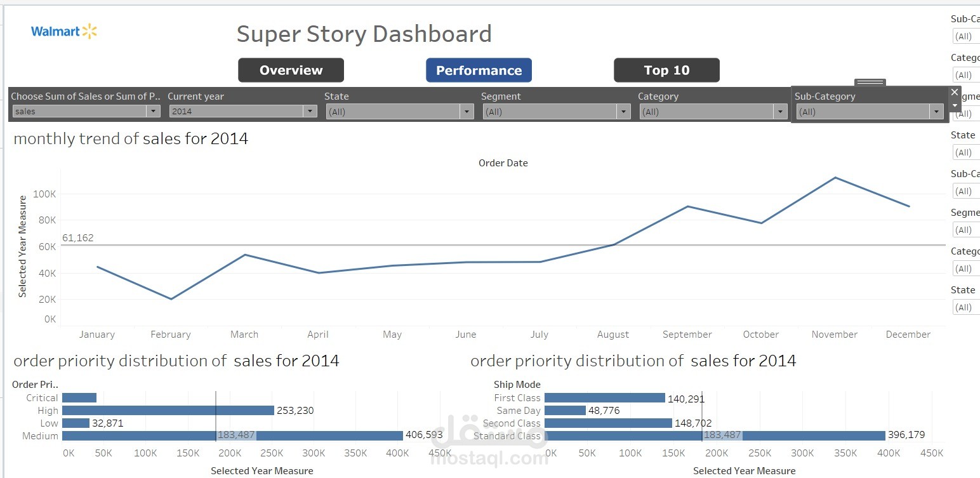
Task: Click the highlighted Performance navigation button
Action: point(479,70)
